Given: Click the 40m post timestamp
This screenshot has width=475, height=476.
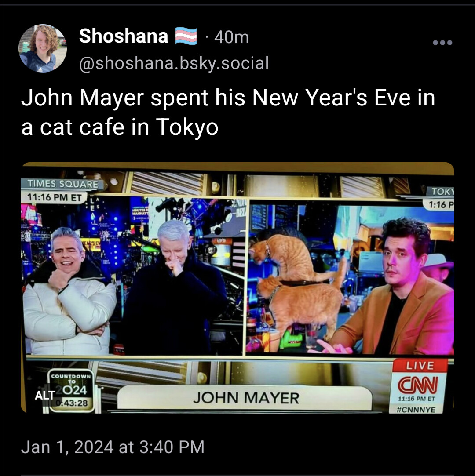Looking at the screenshot, I should click(231, 38).
